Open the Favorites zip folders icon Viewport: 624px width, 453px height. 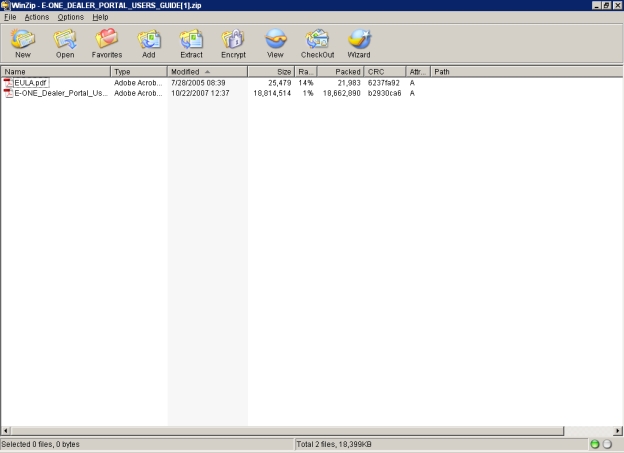point(107,43)
